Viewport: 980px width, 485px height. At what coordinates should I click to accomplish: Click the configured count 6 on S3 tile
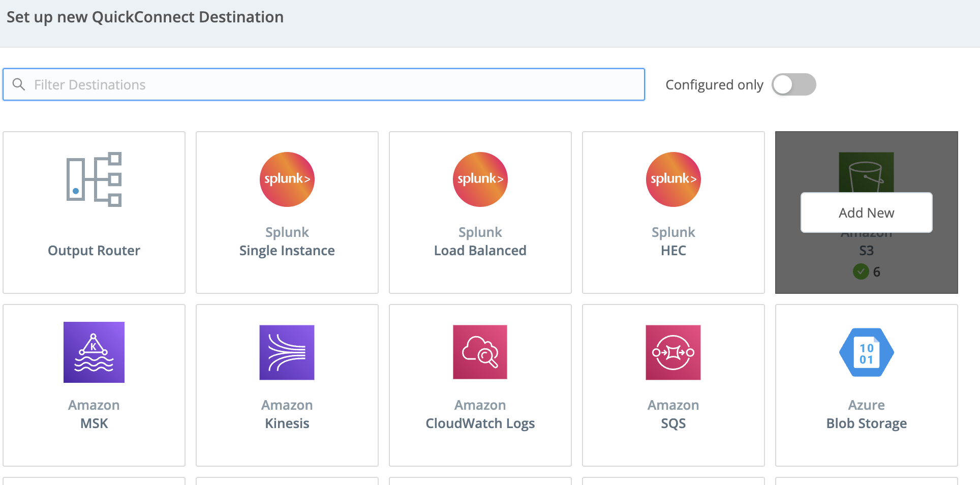pyautogui.click(x=877, y=272)
